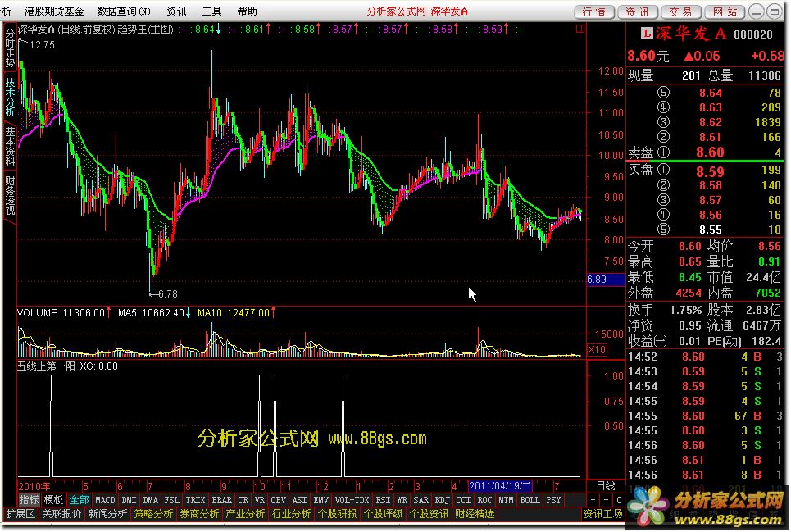Click the 0 reset button beside indicators
791x532 pixels.
coord(619,500)
